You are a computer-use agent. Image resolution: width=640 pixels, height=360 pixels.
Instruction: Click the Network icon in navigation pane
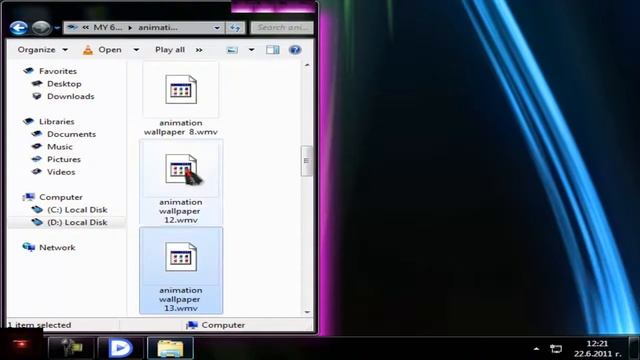click(x=29, y=247)
